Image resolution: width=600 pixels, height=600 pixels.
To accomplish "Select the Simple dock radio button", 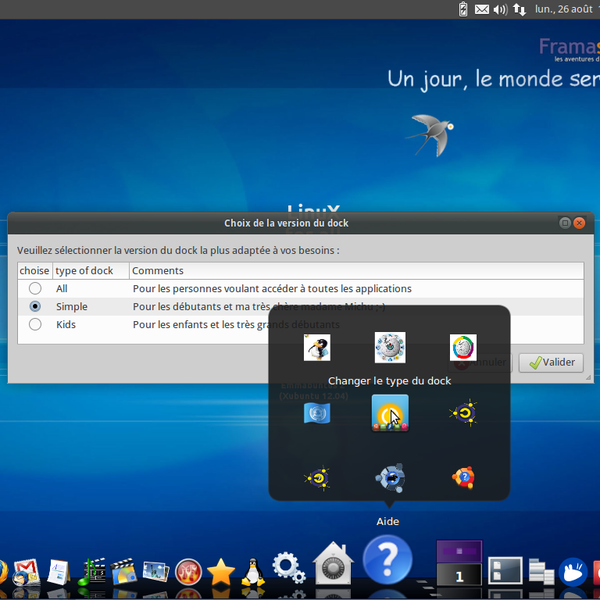I will [35, 306].
